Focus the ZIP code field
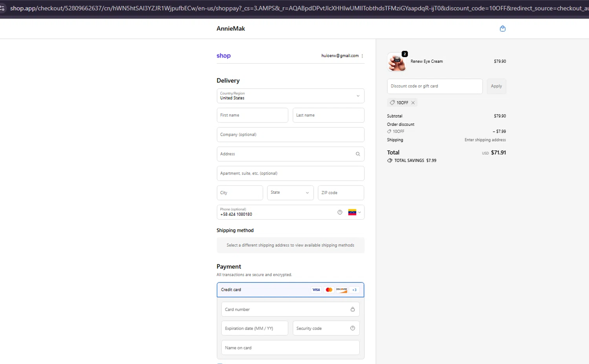The height and width of the screenshot is (364, 589). point(341,193)
